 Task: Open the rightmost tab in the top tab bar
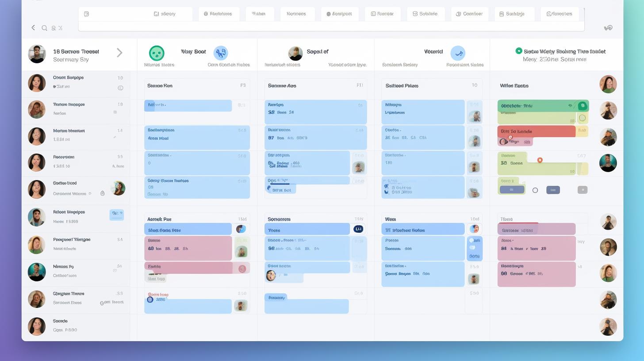coord(559,14)
